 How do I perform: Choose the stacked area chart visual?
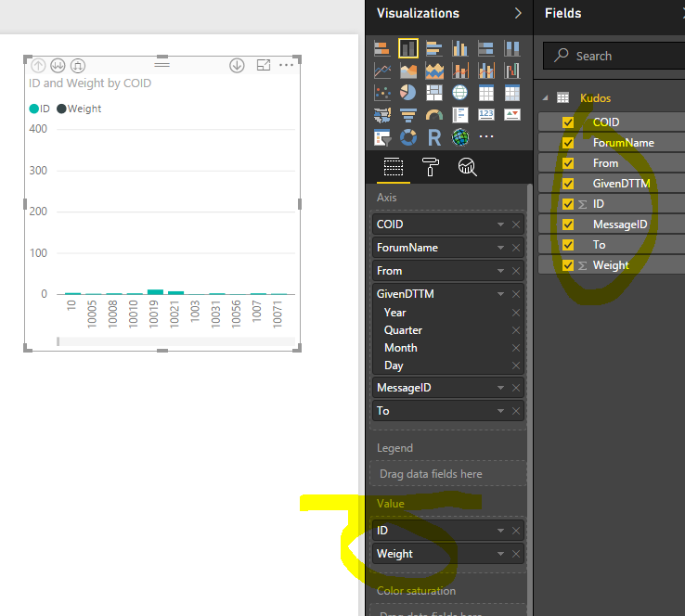pyautogui.click(x=433, y=71)
